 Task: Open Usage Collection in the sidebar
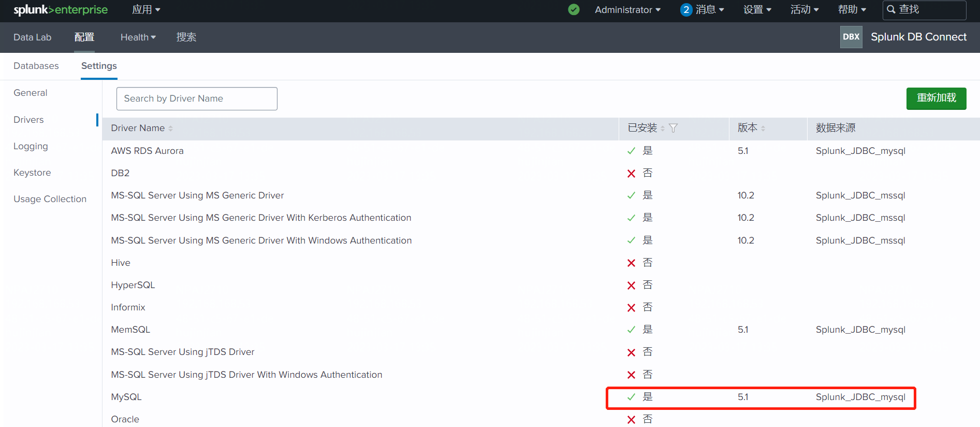tap(50, 199)
